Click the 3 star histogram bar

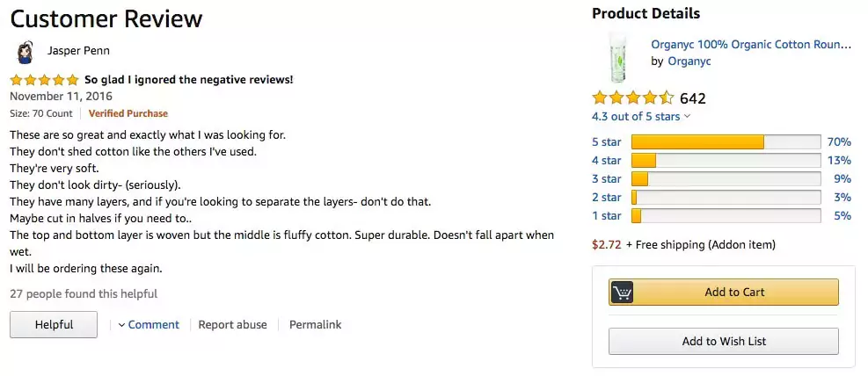pos(726,179)
